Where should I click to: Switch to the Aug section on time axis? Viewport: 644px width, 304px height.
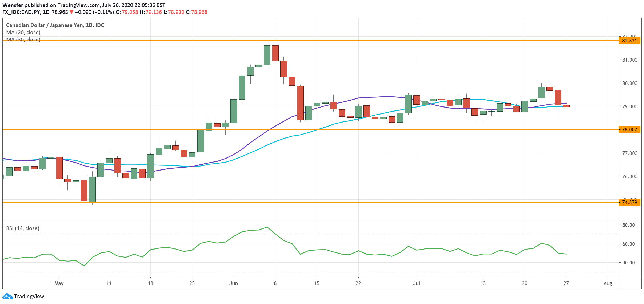[608, 283]
